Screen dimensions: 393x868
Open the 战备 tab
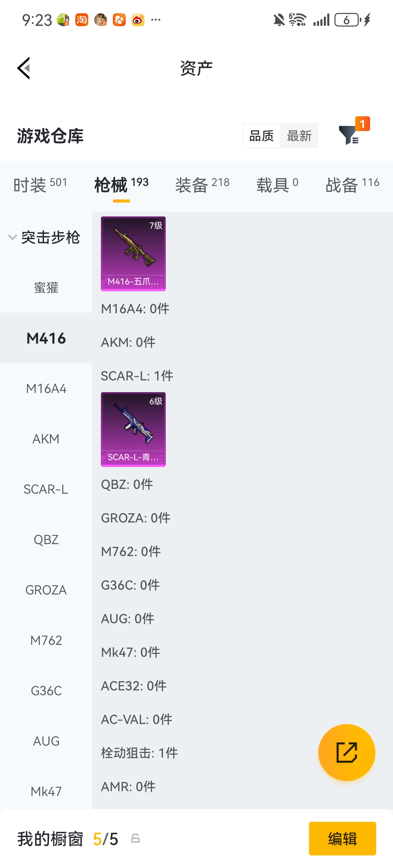click(x=352, y=185)
